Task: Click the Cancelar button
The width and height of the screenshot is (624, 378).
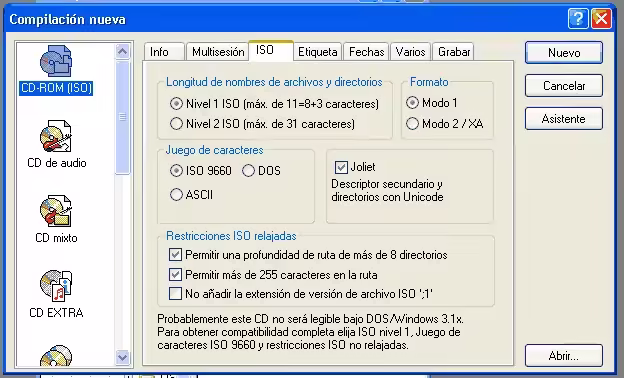Action: 564,86
